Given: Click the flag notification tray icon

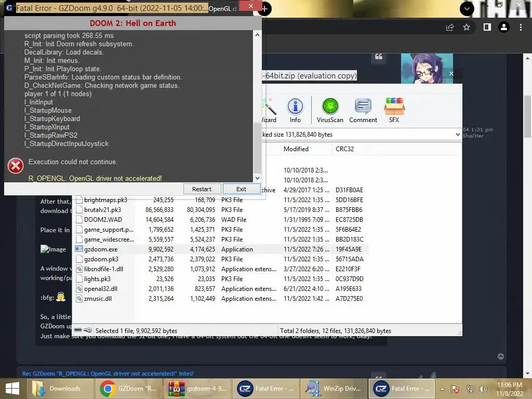Looking at the screenshot, I should 455,389.
